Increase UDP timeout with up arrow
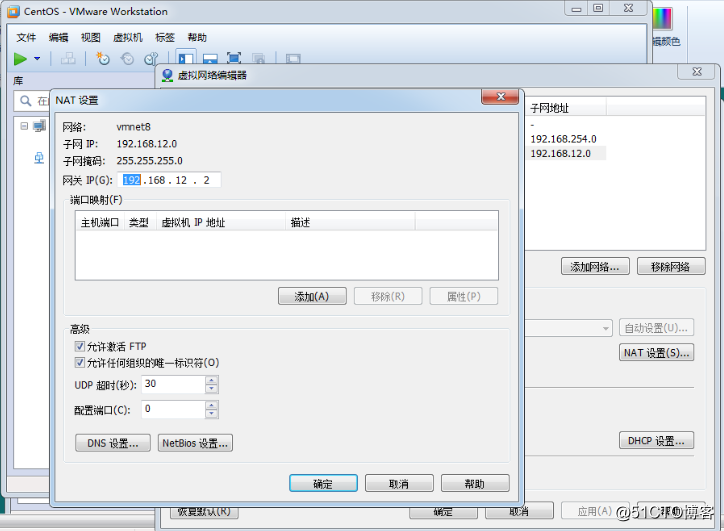Screen dimensions: 724x531 [x=211, y=380]
